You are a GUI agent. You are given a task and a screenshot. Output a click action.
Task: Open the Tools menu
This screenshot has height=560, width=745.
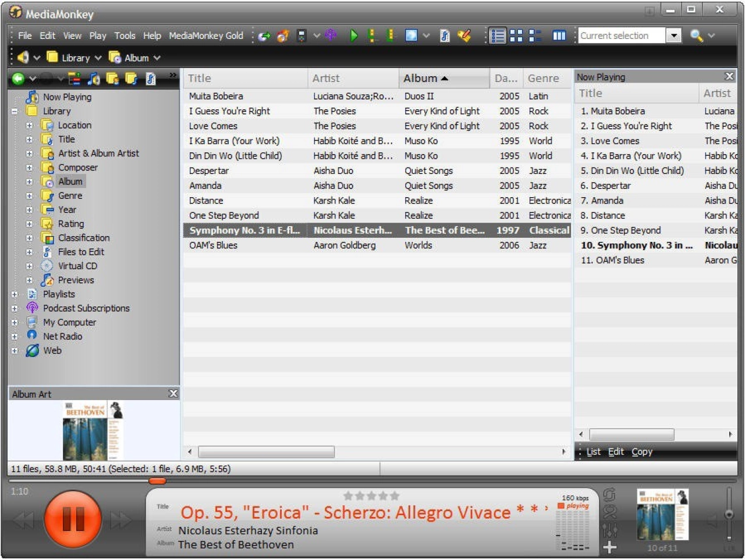click(x=125, y=35)
